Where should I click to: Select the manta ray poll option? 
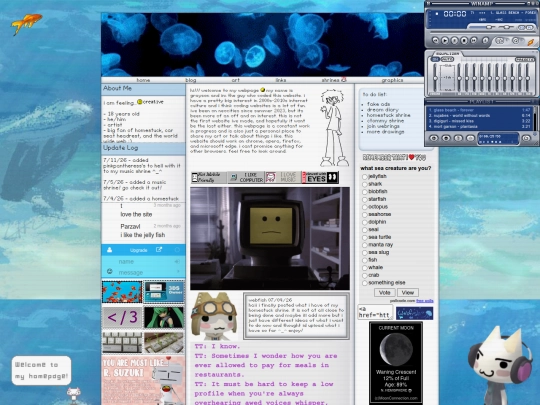364,245
